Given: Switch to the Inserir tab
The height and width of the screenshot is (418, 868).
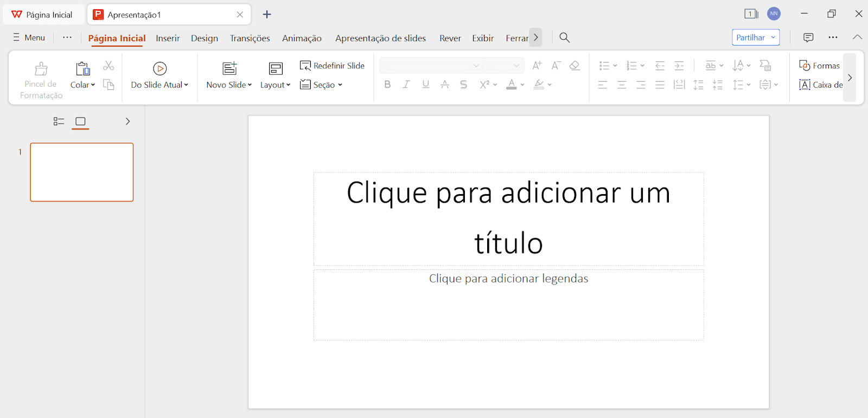Looking at the screenshot, I should [x=168, y=38].
